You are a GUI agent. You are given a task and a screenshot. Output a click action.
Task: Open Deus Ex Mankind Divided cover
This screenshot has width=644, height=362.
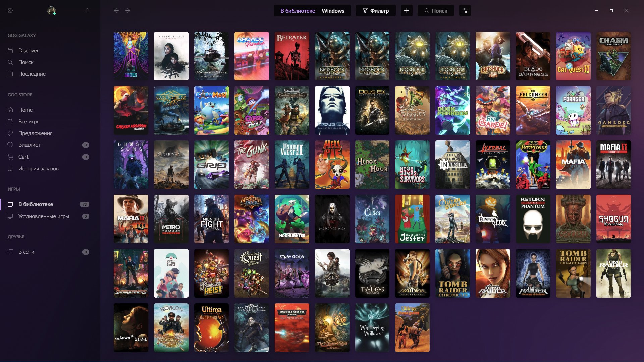pyautogui.click(x=372, y=110)
